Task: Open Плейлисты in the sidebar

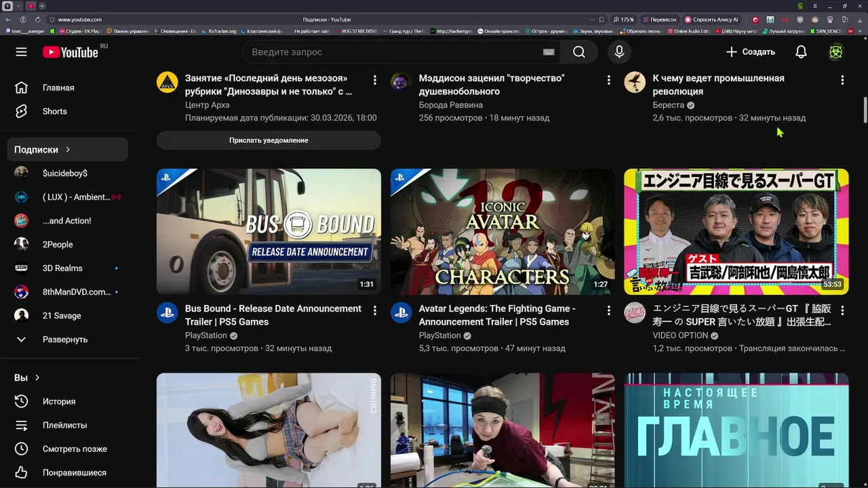Action: click(68, 425)
